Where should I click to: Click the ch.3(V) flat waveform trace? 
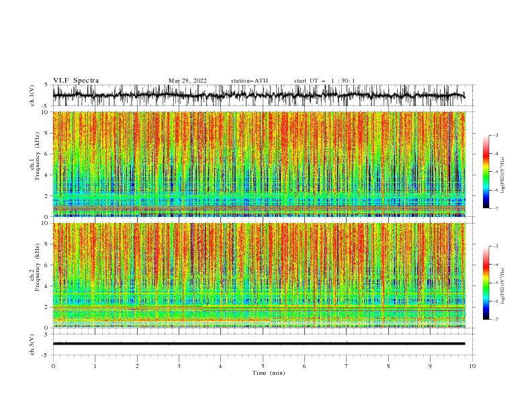(259, 344)
